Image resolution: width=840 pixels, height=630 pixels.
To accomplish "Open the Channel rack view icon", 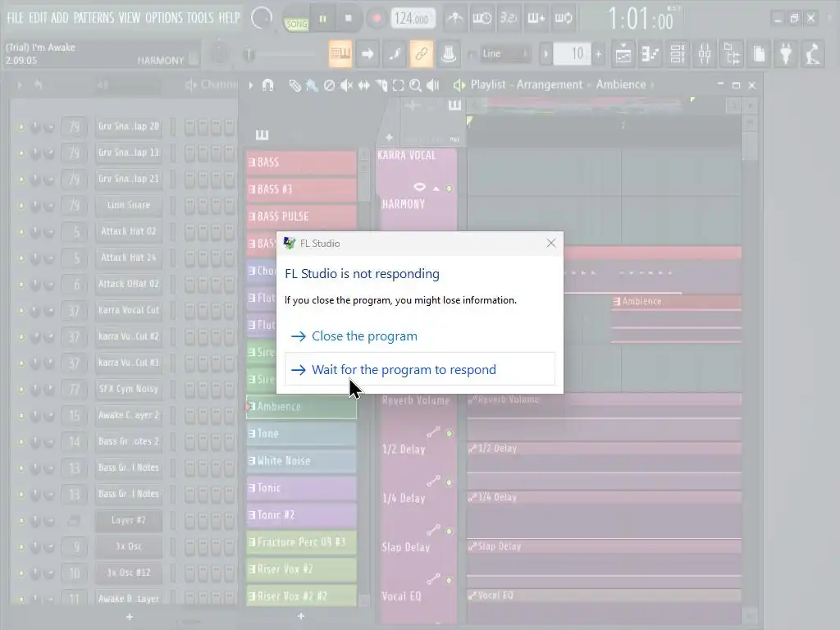I will [x=678, y=53].
